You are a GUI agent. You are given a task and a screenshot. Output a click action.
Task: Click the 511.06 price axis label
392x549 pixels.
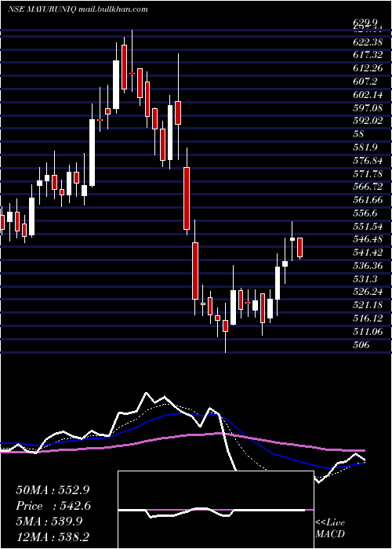(x=368, y=332)
